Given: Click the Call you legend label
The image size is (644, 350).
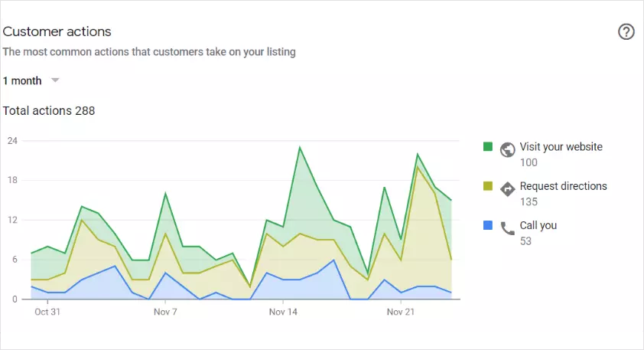Looking at the screenshot, I should 538,226.
